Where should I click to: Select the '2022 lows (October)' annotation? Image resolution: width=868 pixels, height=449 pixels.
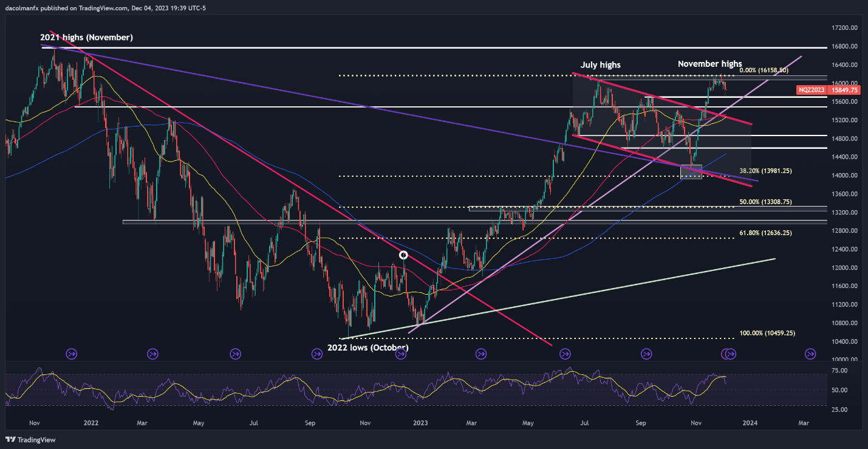[x=368, y=348]
